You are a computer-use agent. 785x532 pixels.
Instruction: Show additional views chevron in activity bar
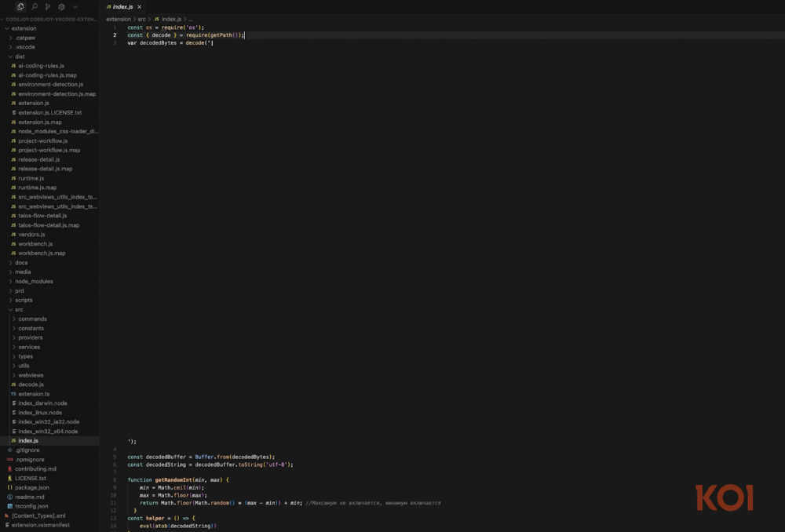pyautogui.click(x=75, y=6)
